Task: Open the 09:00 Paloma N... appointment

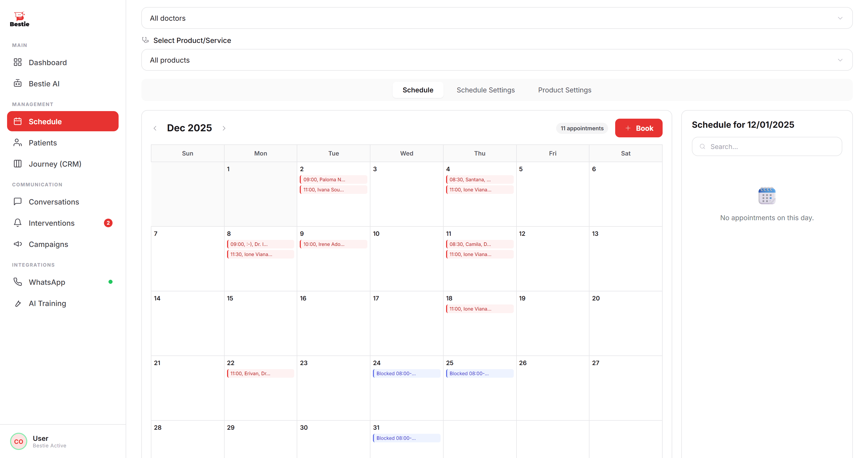Action: click(333, 180)
